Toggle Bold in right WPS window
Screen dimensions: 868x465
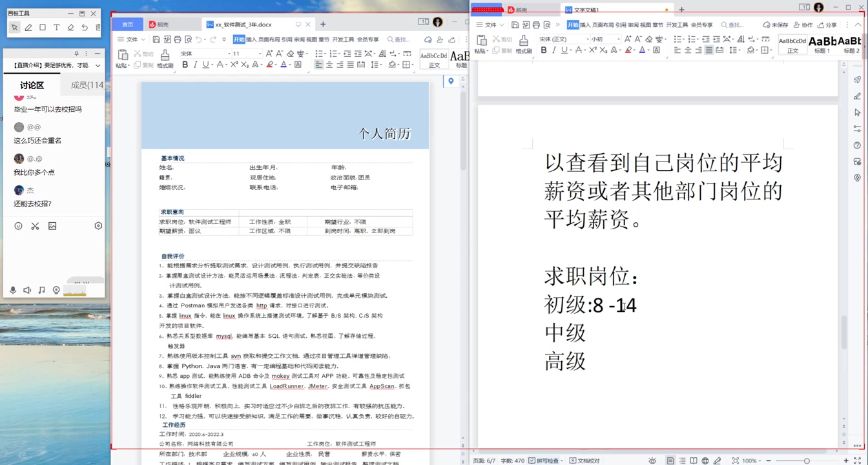(x=543, y=50)
